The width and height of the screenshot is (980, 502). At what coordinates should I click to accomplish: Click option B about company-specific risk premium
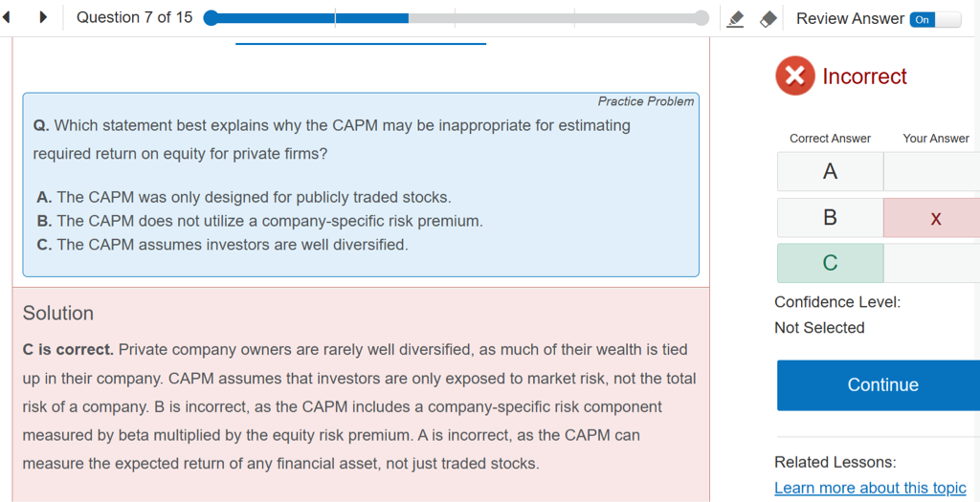259,221
